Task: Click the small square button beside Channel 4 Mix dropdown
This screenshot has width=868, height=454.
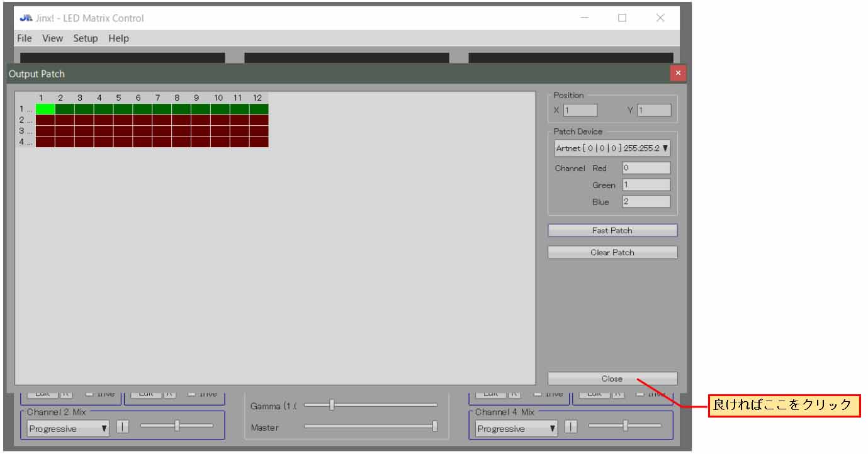Action: 571,428
